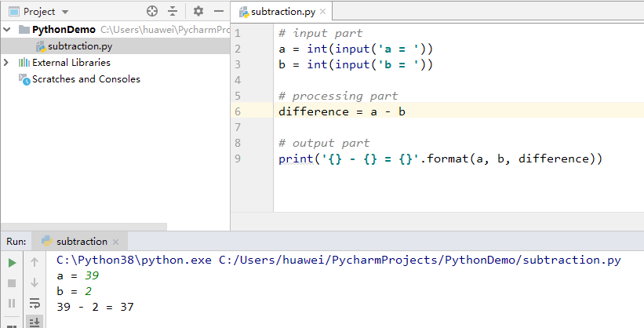Open Project panel gear settings
644x328 pixels.
[x=198, y=11]
